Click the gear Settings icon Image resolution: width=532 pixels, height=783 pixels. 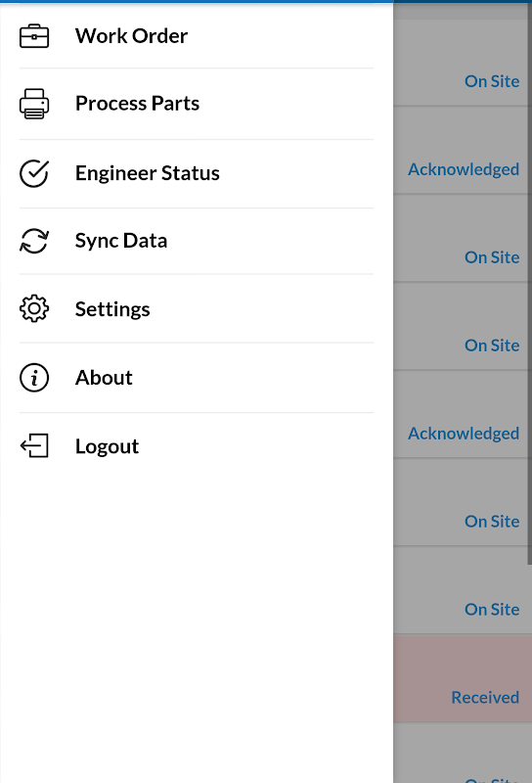point(34,308)
